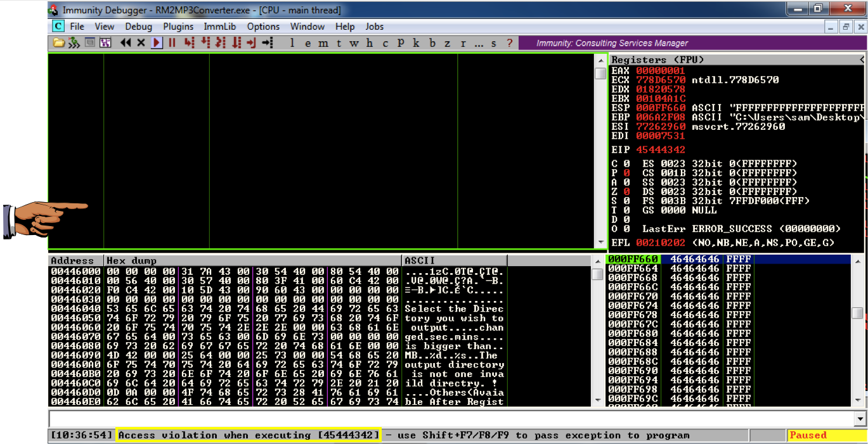Click the command input field

pos(451,419)
